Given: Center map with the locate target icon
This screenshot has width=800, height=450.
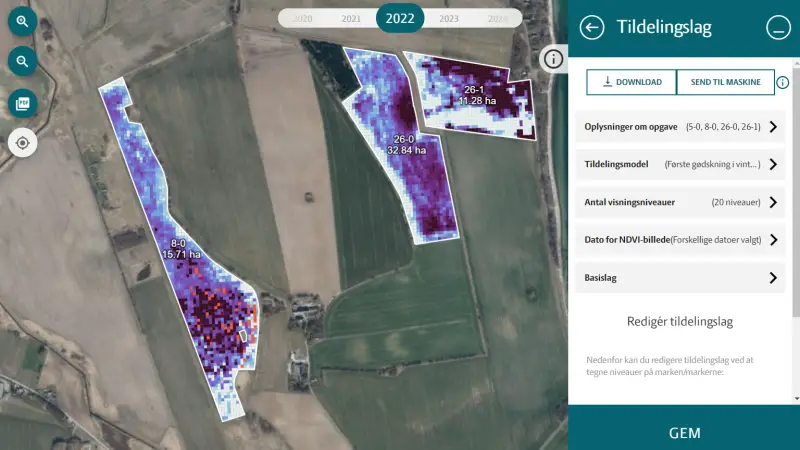Looking at the screenshot, I should pos(22,143).
